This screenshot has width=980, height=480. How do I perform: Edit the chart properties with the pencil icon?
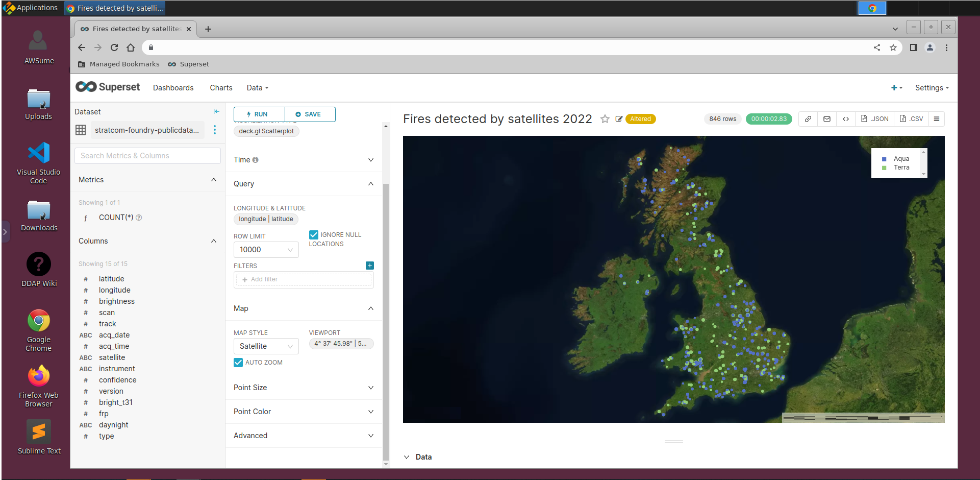point(619,118)
